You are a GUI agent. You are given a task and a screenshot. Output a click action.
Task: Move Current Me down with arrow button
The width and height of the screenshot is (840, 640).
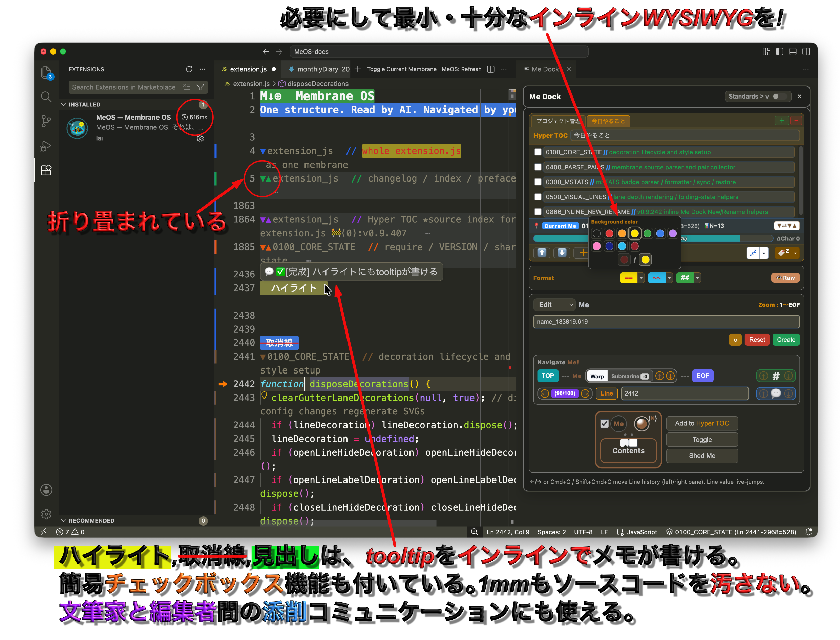[x=562, y=252]
